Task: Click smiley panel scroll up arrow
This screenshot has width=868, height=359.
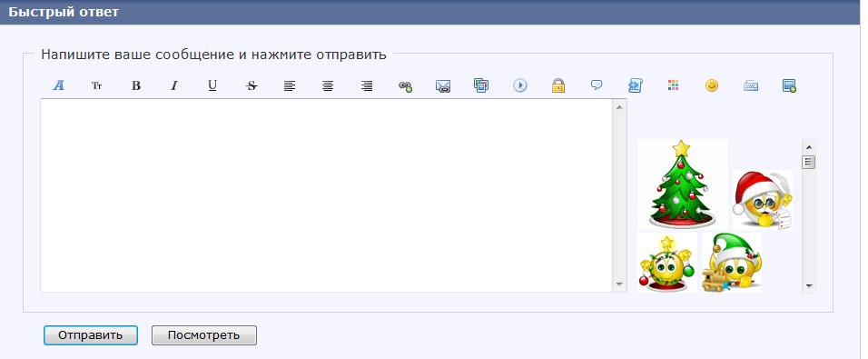Action: (809, 147)
